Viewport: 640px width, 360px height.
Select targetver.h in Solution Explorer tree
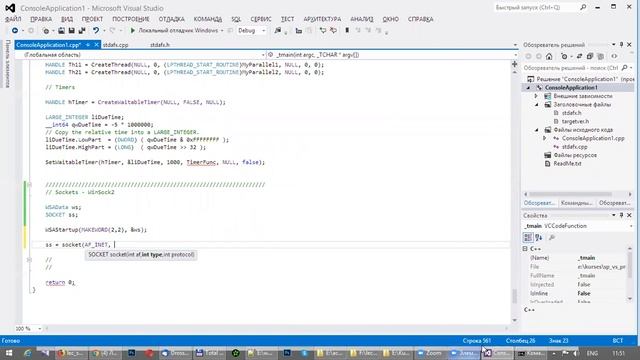tap(575, 121)
